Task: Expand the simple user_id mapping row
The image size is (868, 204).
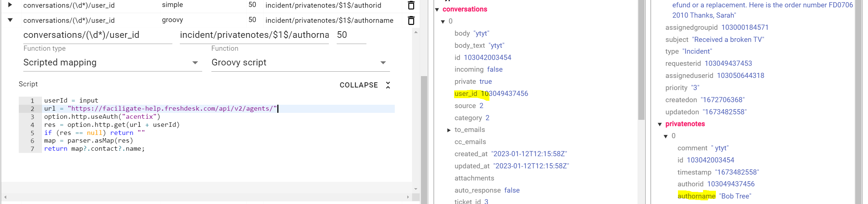Action: 10,5
